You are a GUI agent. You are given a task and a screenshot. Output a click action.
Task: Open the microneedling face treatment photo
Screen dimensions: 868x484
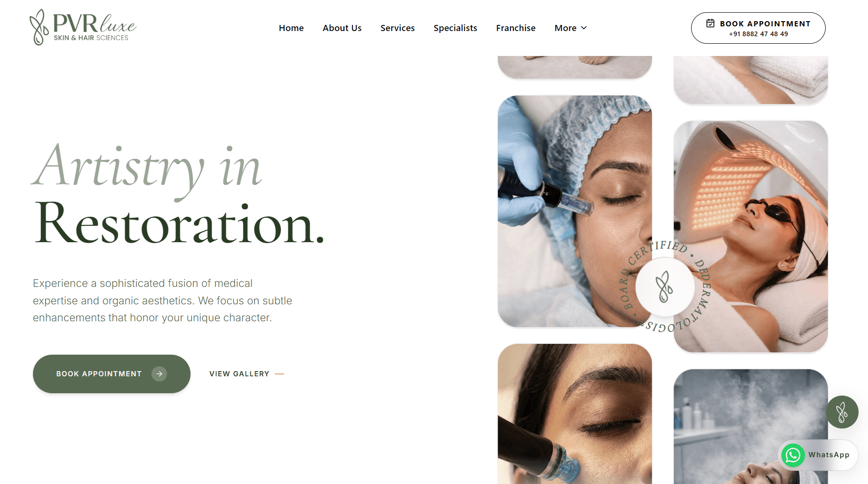click(575, 211)
